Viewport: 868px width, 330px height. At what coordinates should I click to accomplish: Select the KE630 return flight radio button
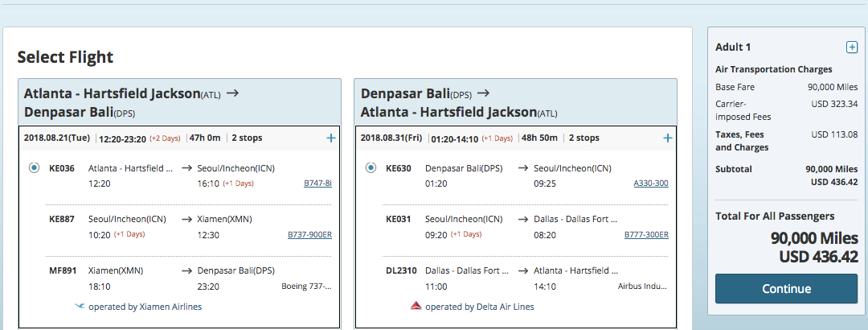click(x=371, y=167)
